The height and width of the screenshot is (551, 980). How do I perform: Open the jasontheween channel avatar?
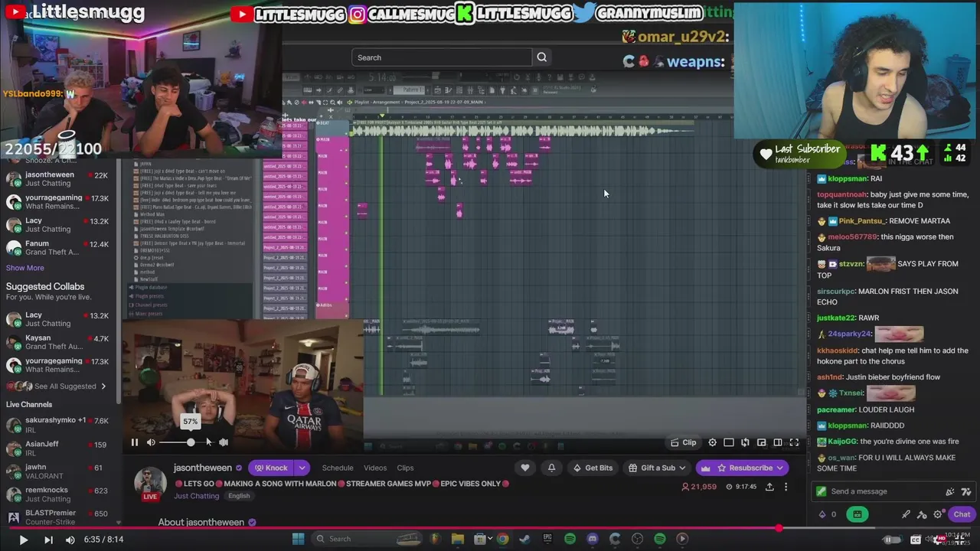[x=150, y=482]
